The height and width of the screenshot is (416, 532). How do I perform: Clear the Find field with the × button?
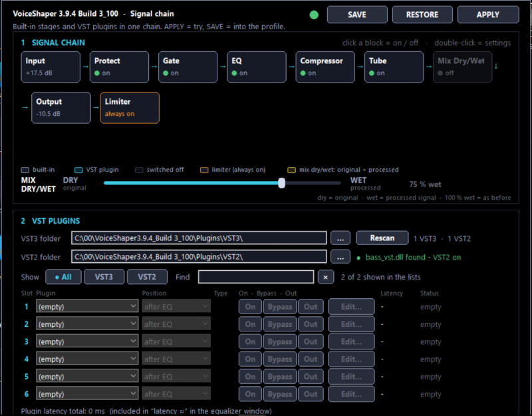(325, 277)
